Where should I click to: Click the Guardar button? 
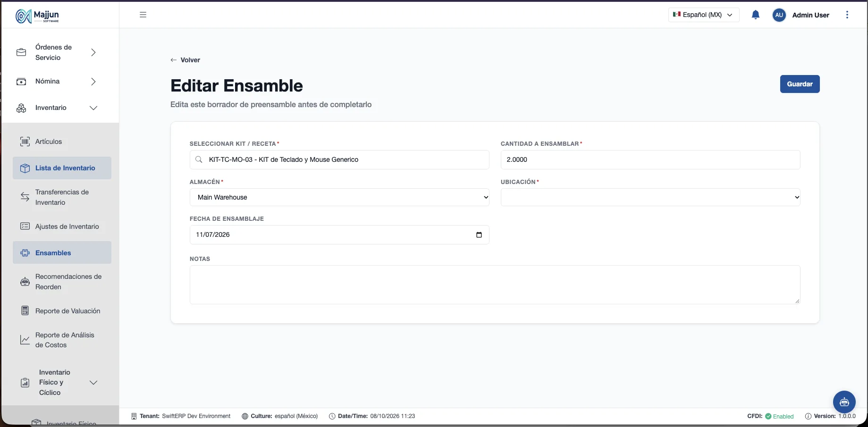[x=800, y=84]
